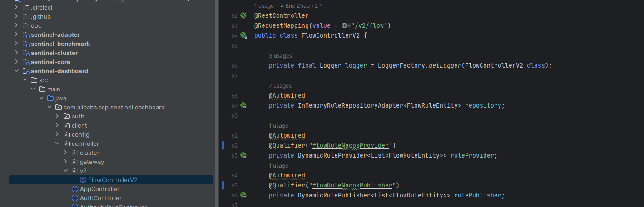This screenshot has width=644, height=207.
Task: Click the gutter icon on the FlowControllerV2 class line
Action: click(243, 35)
